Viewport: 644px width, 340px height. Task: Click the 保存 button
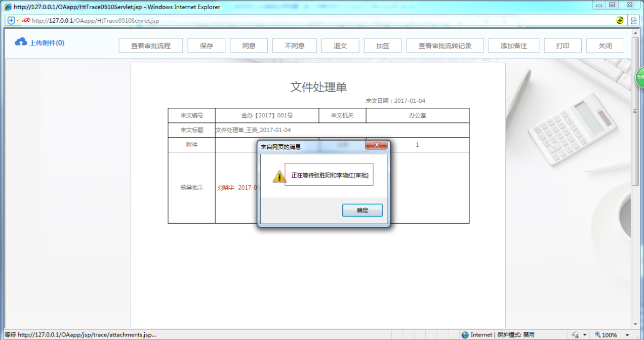(x=207, y=46)
